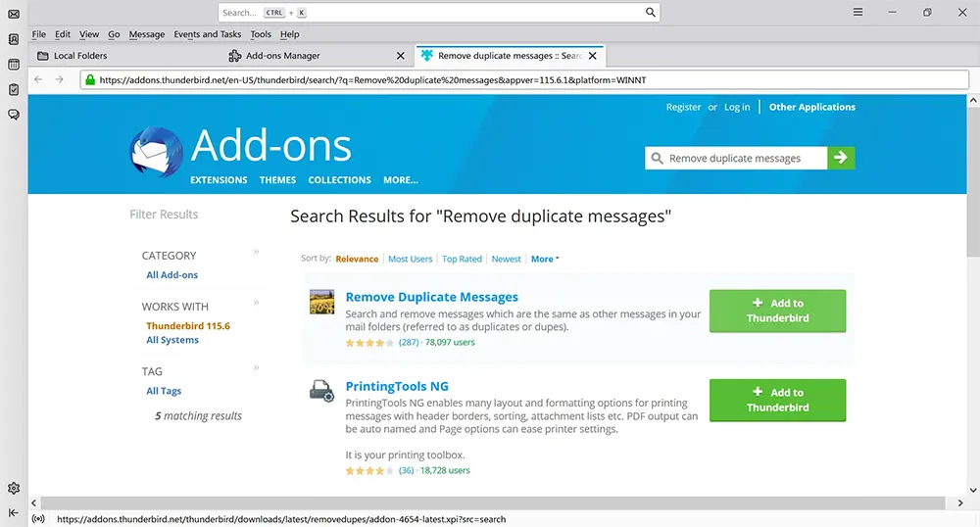This screenshot has height=527, width=980.
Task: Expand the WORKS WITH filter chevron
Action: (256, 303)
